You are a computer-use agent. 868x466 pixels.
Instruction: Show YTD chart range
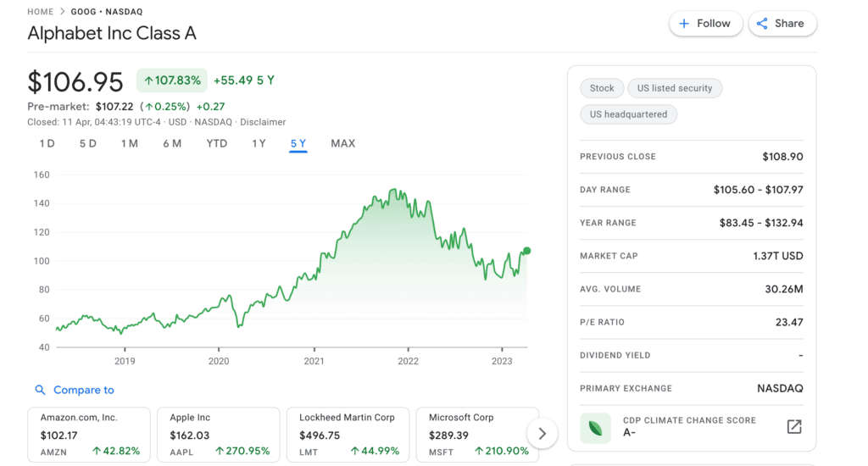tap(217, 143)
